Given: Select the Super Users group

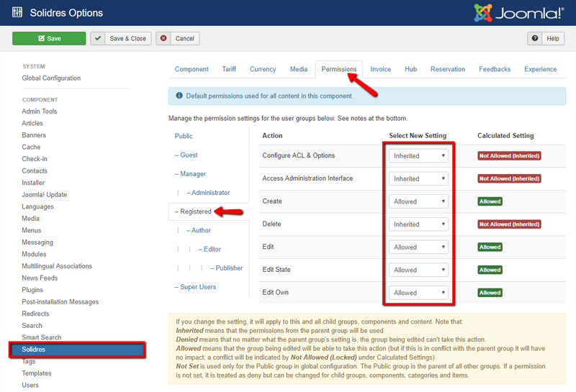Looking at the screenshot, I should coord(195,287).
